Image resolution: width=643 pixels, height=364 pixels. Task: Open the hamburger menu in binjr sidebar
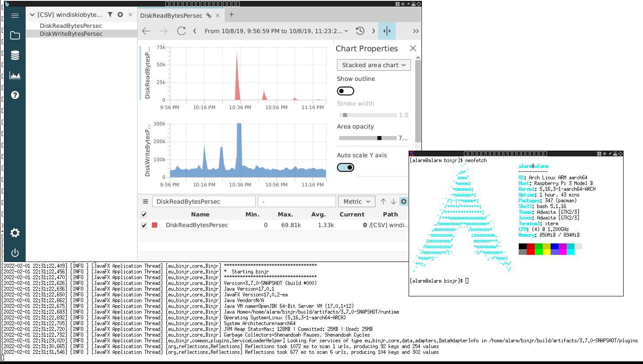tap(15, 15)
